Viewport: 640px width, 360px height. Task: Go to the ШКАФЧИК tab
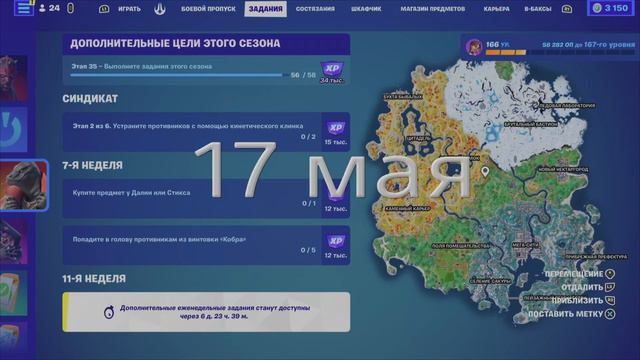366,9
